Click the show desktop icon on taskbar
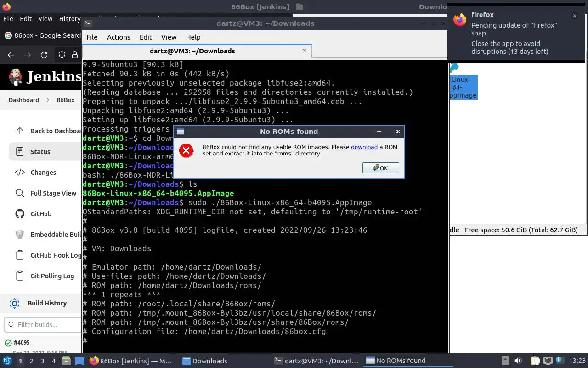588x368 pixels. click(79, 361)
